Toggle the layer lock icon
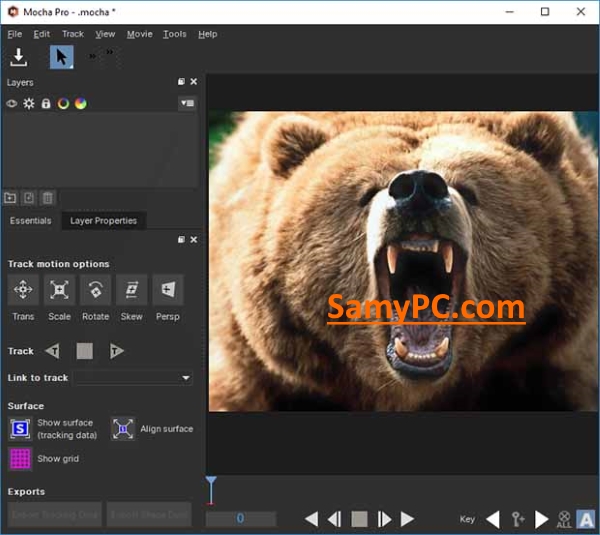 point(46,103)
